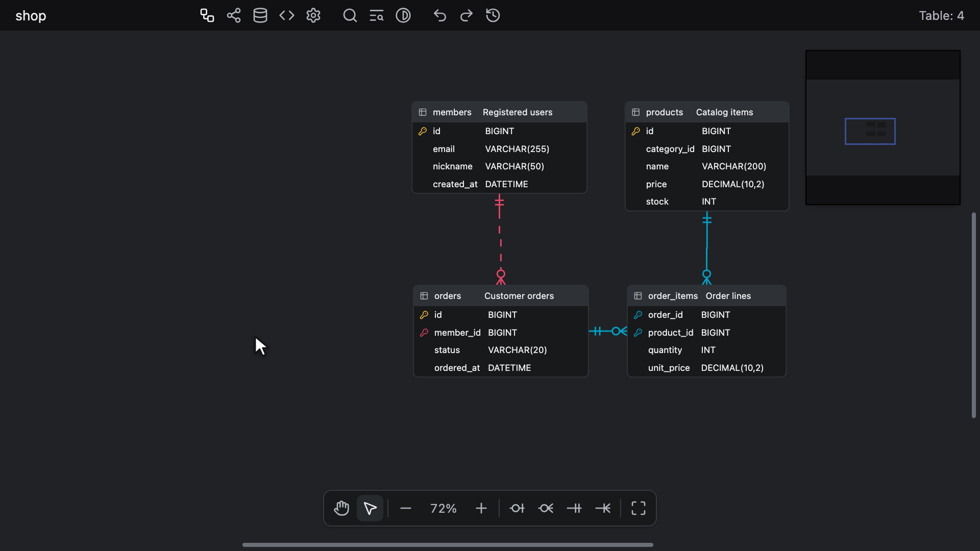Click the member_id foreign key row
This screenshot has width=980, height=551.
tap(501, 333)
